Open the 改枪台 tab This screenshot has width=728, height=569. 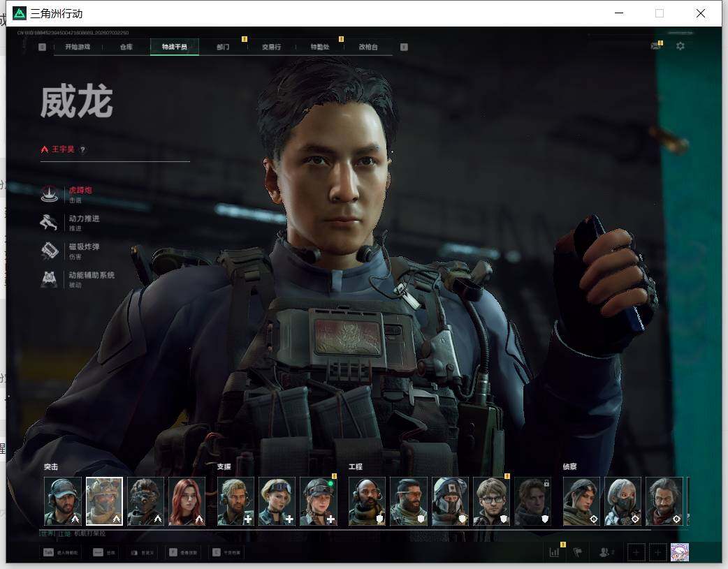click(368, 47)
